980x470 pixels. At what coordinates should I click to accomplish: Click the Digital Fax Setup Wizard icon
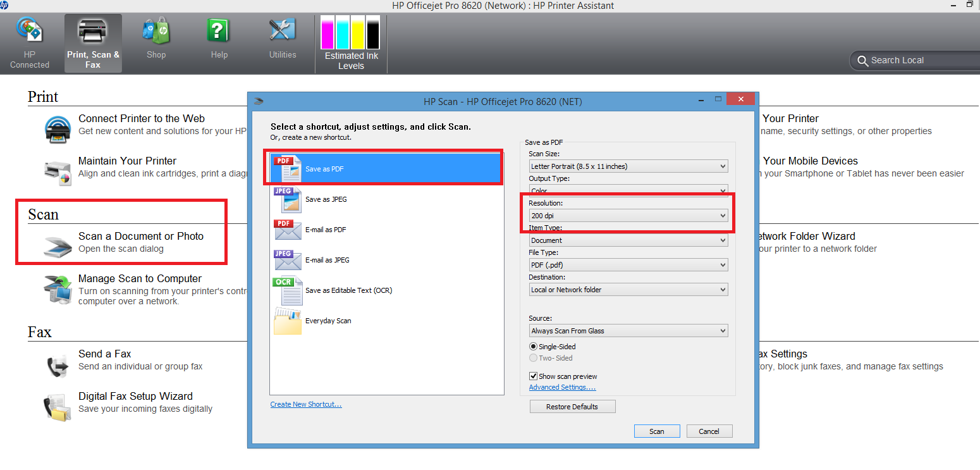[x=59, y=407]
